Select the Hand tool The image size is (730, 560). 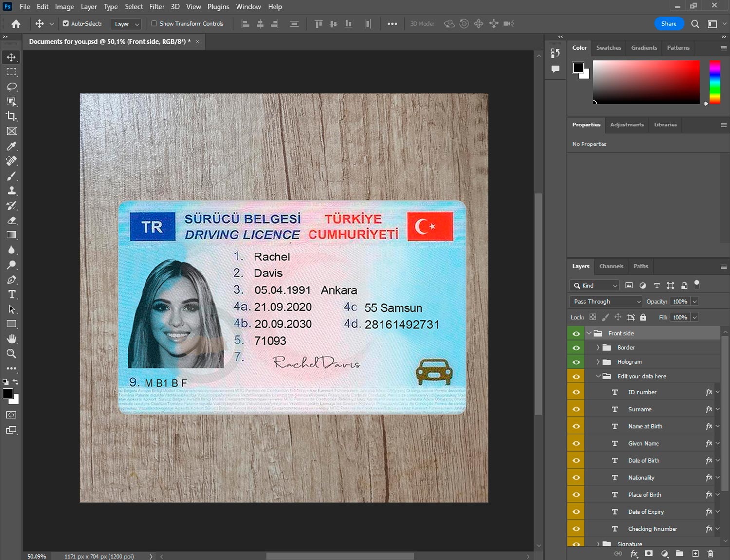click(11, 339)
